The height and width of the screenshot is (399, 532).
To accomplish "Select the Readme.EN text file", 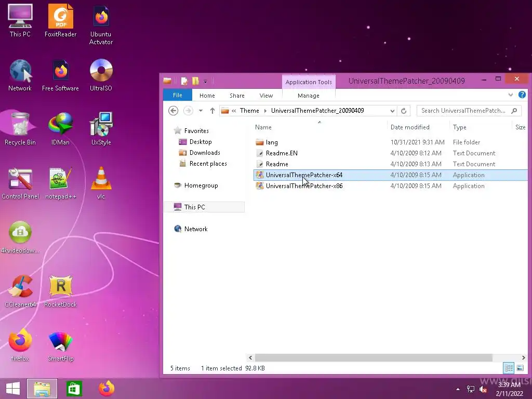I will (x=390, y=153).
